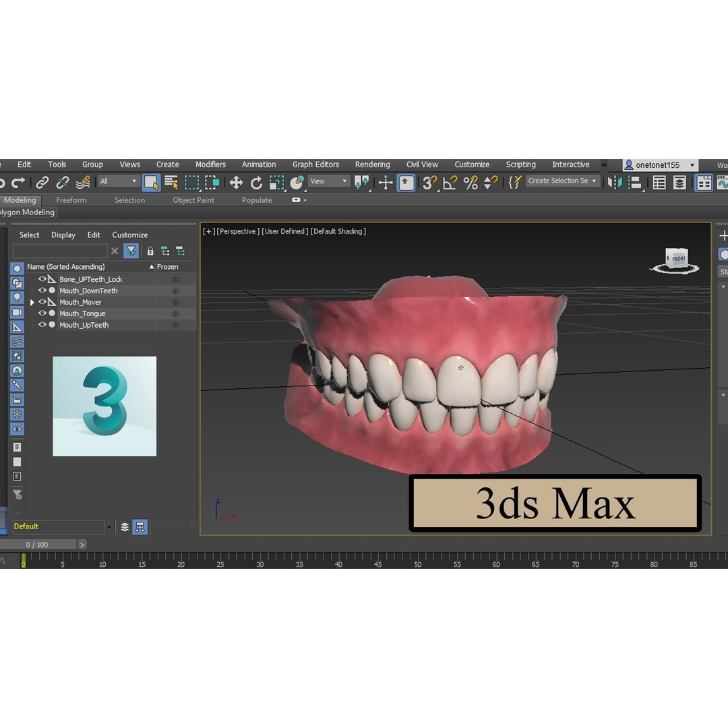Click the lock cell editing icon

coord(150,251)
